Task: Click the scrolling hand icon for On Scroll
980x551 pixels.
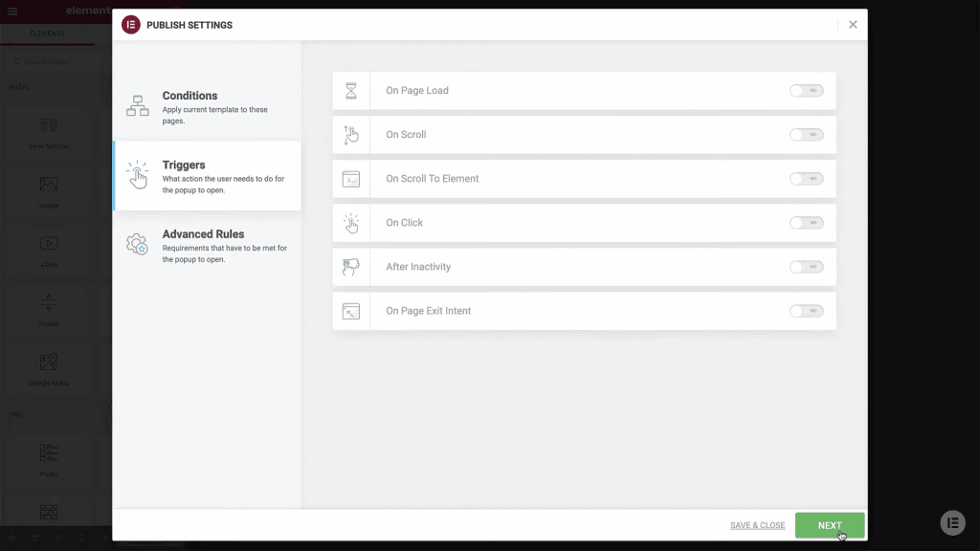Action: [x=351, y=135]
